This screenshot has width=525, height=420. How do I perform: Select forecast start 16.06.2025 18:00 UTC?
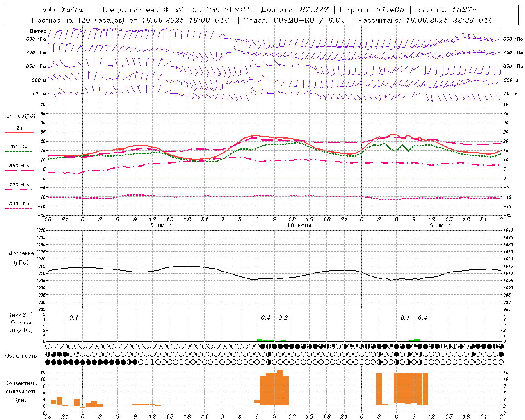tap(185, 20)
